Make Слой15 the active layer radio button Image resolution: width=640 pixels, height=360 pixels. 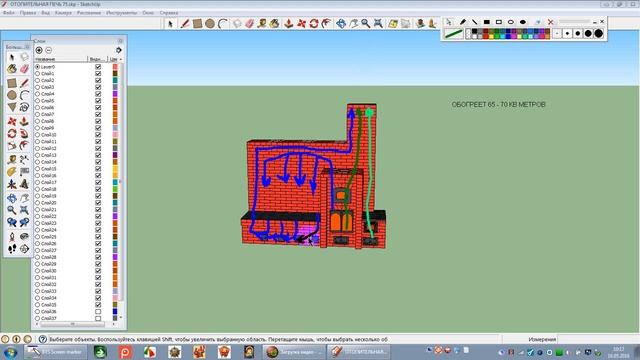(38, 169)
